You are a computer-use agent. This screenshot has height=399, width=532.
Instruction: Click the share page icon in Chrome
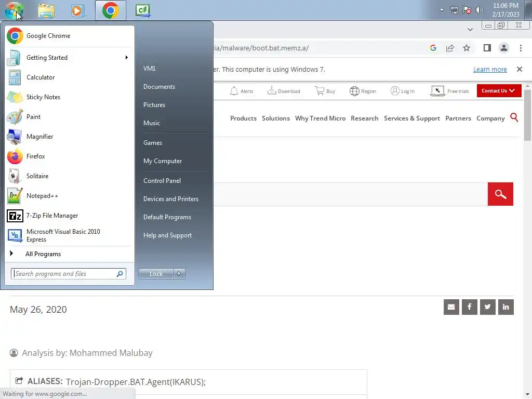pos(450,48)
